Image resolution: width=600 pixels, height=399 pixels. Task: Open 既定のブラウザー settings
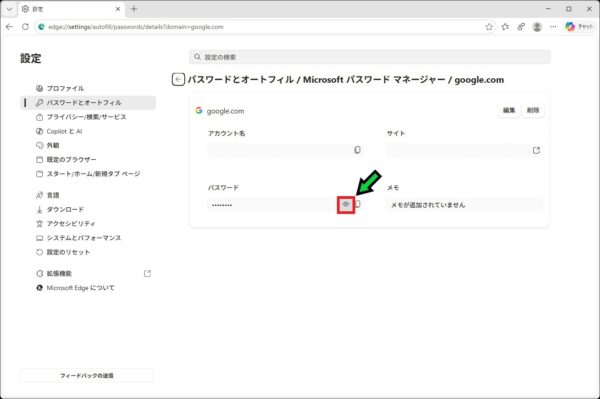click(88, 160)
